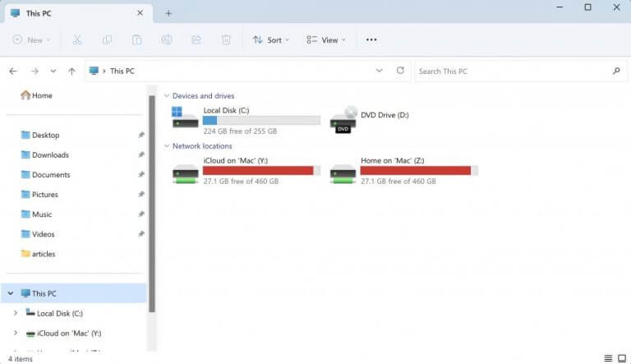Click the Network locations header
631x364 pixels.
tap(202, 145)
